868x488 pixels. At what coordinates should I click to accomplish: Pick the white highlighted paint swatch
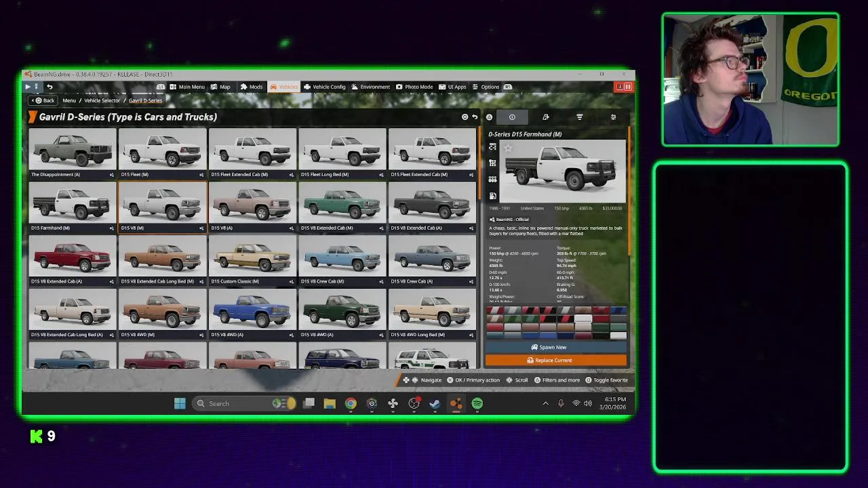pos(583,319)
